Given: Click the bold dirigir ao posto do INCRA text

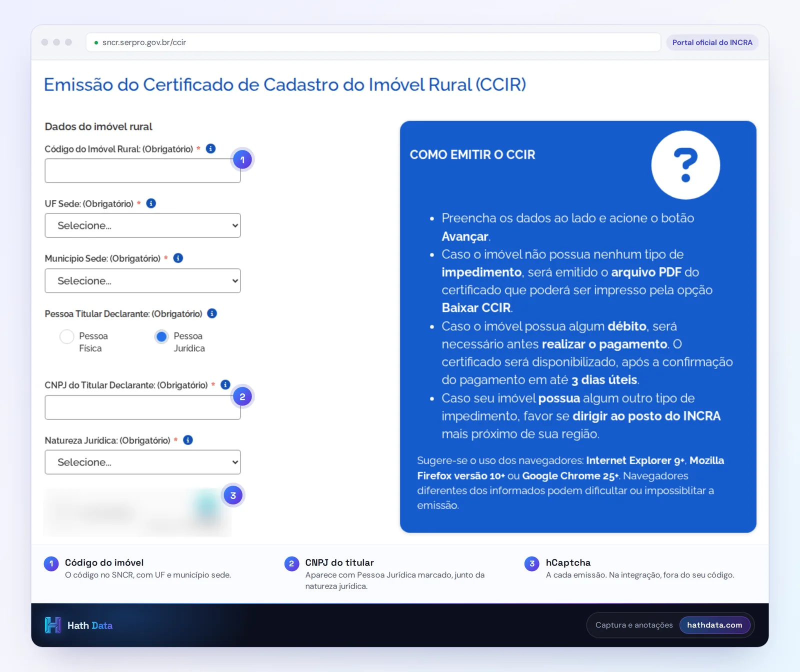Looking at the screenshot, I should point(646,416).
